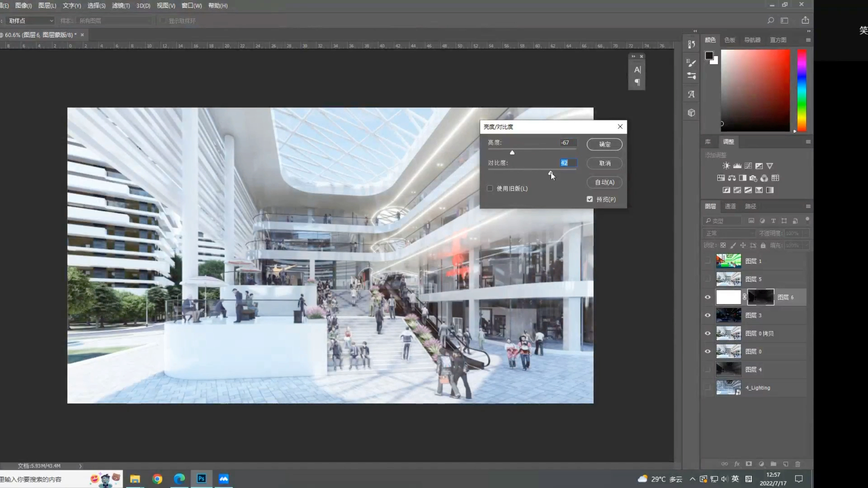Add a Curves adjustment layer
This screenshot has width=868, height=488.
point(748,166)
